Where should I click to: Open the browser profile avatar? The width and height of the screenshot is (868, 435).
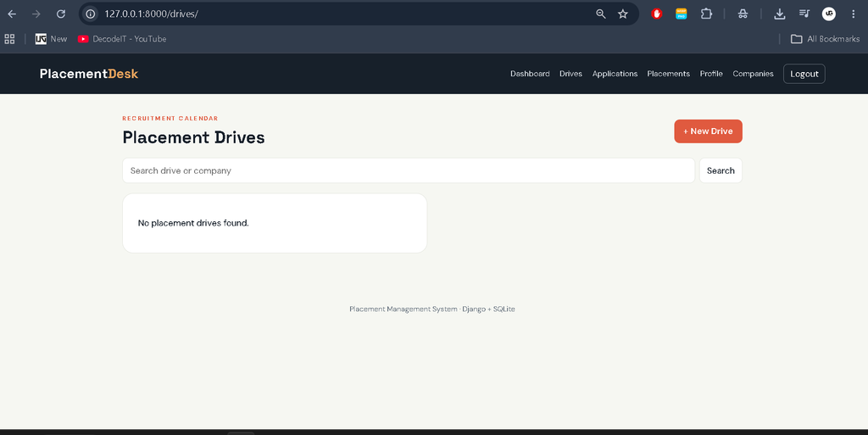click(829, 14)
